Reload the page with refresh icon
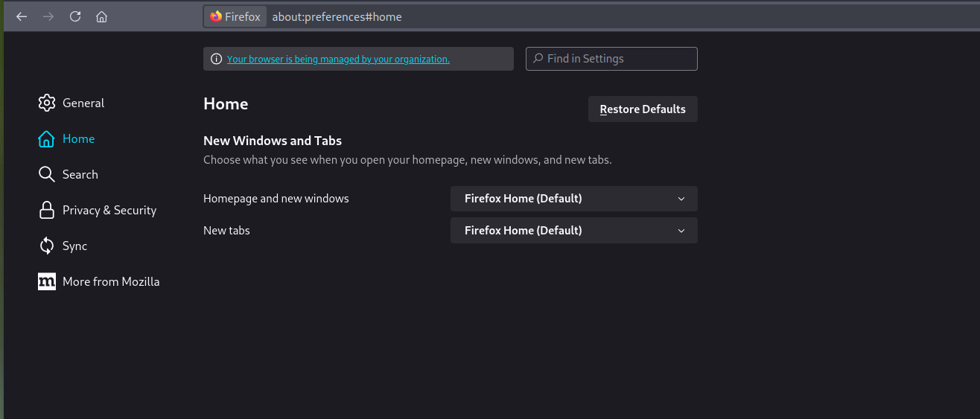Image resolution: width=980 pixels, height=419 pixels. click(75, 16)
